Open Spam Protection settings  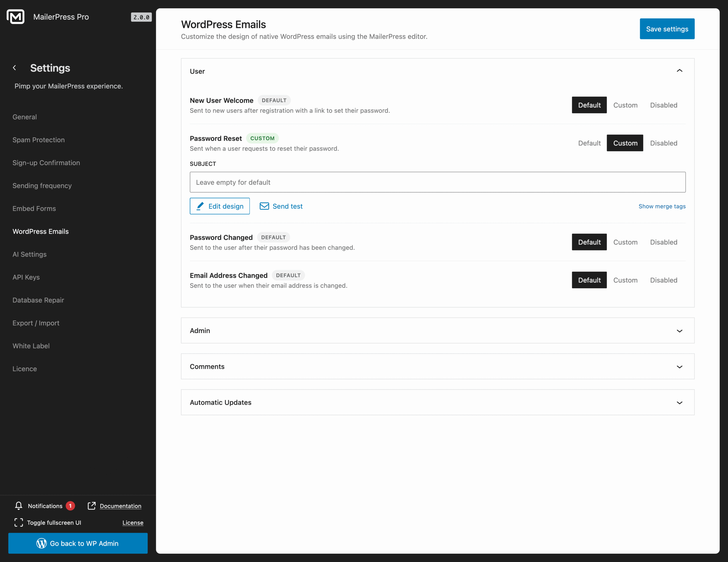tap(39, 140)
